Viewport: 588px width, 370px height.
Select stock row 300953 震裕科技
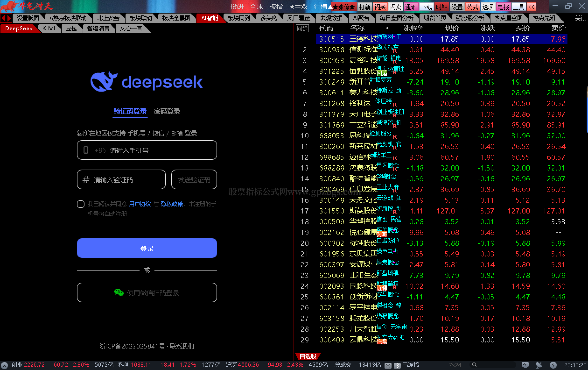431,60
